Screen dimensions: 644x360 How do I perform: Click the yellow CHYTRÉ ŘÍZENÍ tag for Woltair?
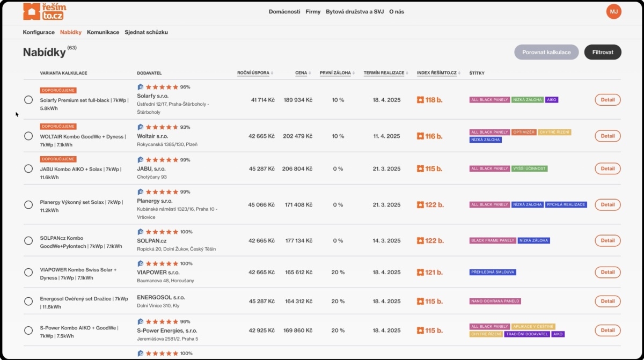pos(555,132)
